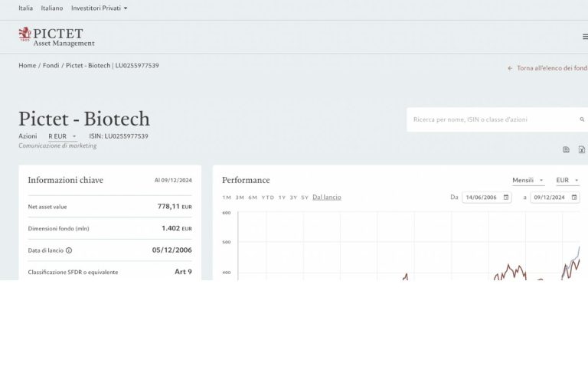Click Torna all'elenco dei fondi link
The width and height of the screenshot is (588, 392).
(x=552, y=68)
